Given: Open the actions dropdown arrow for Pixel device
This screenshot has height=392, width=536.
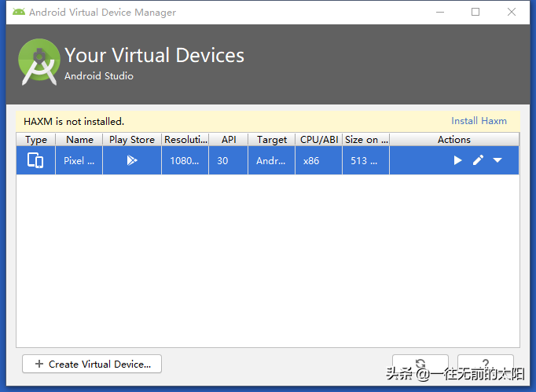Looking at the screenshot, I should (497, 160).
